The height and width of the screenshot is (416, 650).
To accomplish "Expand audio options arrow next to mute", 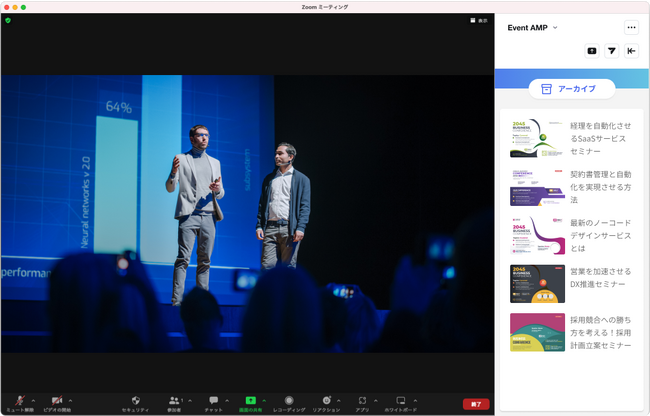I will (33, 400).
